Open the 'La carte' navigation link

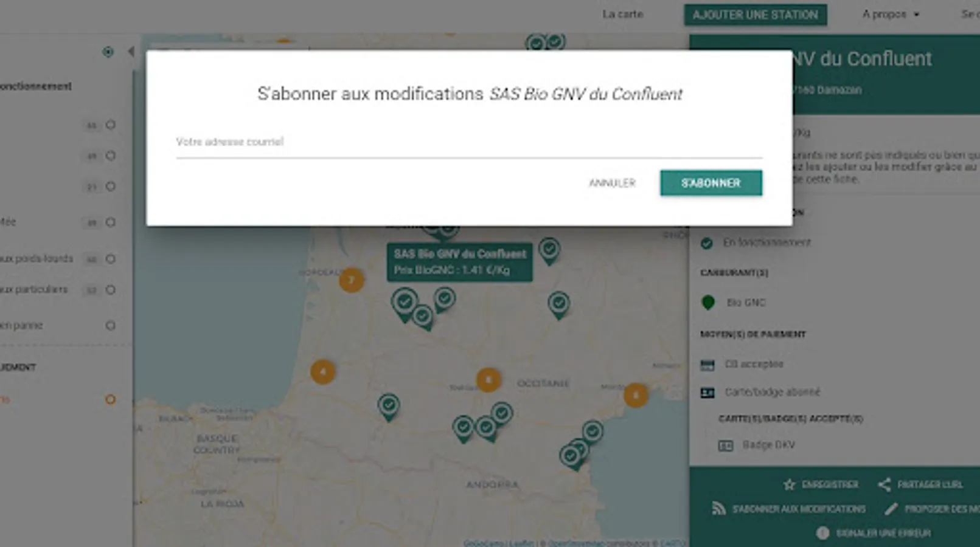pyautogui.click(x=622, y=14)
